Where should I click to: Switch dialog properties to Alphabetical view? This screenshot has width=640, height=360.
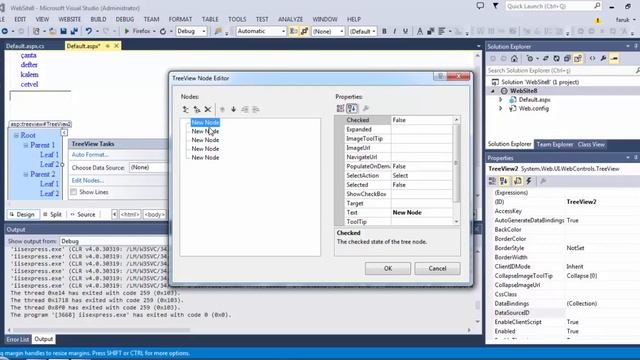point(352,108)
